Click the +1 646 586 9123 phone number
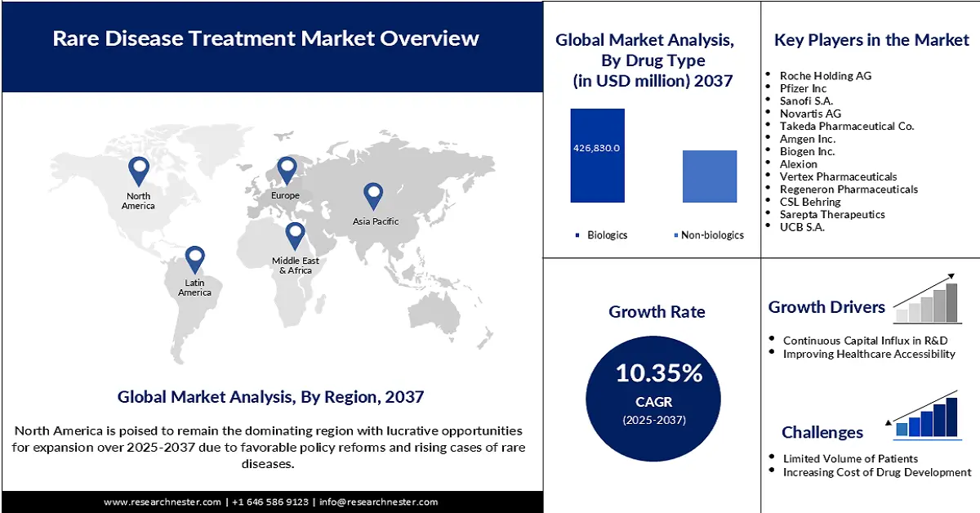 tap(269, 502)
